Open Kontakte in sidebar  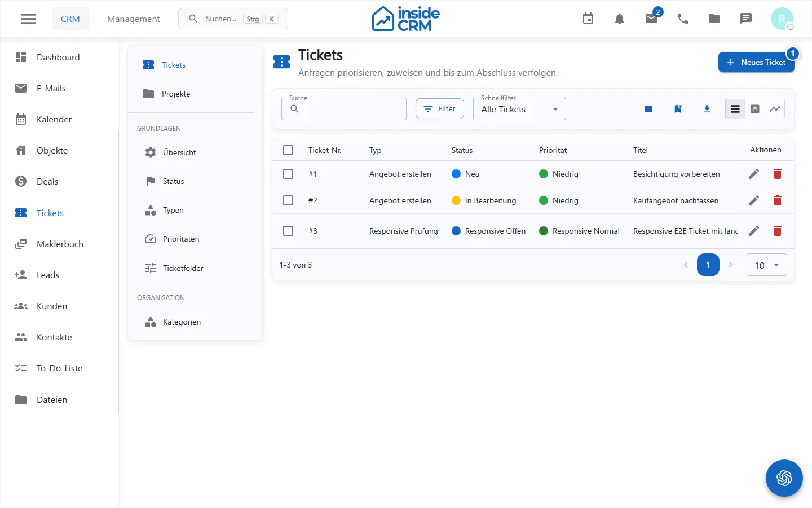pyautogui.click(x=59, y=337)
